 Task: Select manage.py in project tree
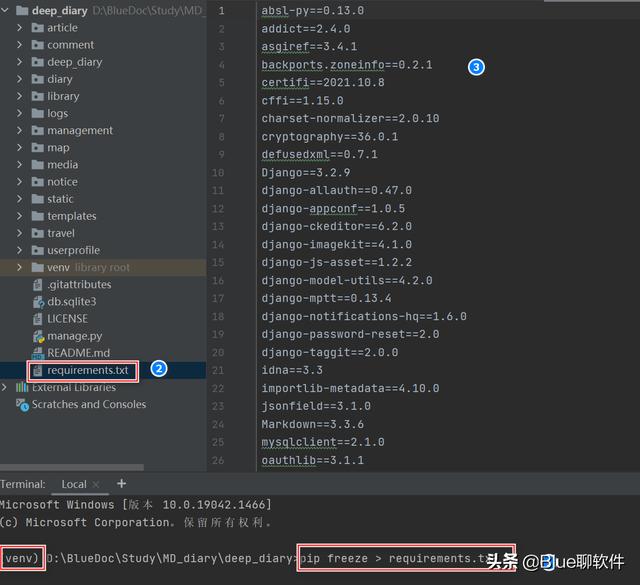click(75, 336)
